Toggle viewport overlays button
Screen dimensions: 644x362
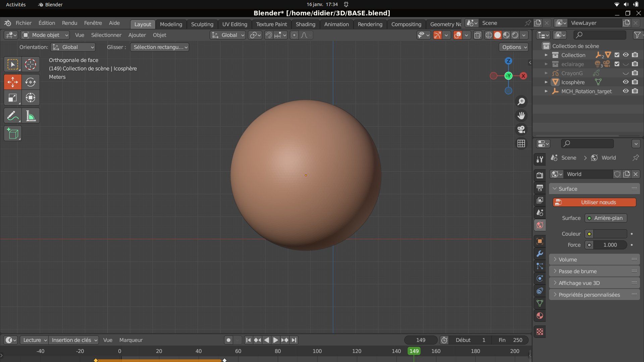coord(458,35)
